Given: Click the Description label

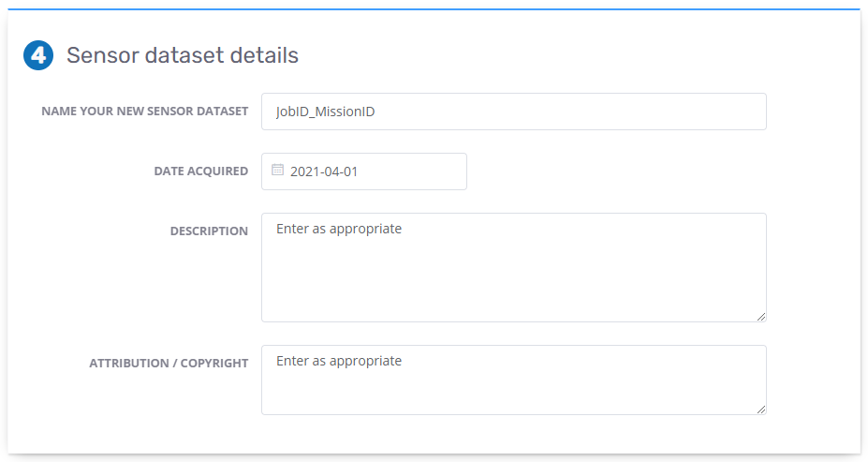Looking at the screenshot, I should click(x=209, y=231).
